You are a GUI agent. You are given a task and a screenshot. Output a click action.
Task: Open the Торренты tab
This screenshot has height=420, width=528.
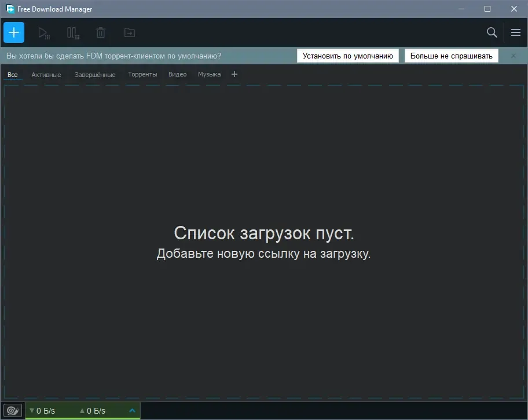(x=142, y=74)
